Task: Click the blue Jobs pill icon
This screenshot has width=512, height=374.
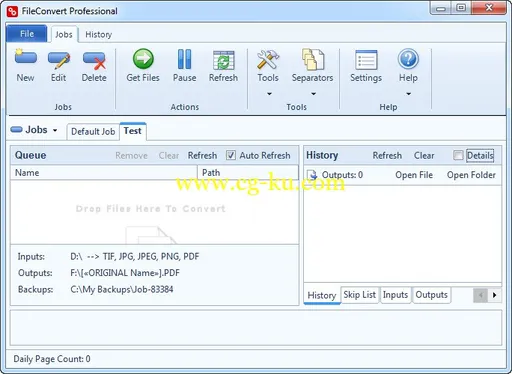Action: 16,130
